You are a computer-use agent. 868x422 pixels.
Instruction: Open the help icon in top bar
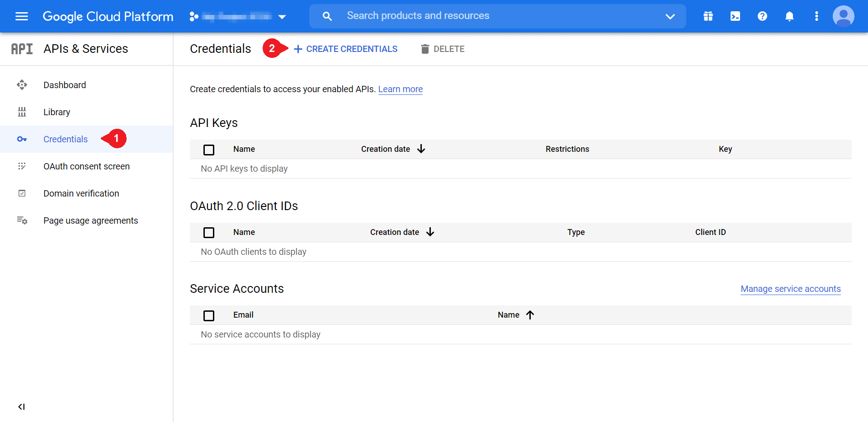(x=762, y=16)
